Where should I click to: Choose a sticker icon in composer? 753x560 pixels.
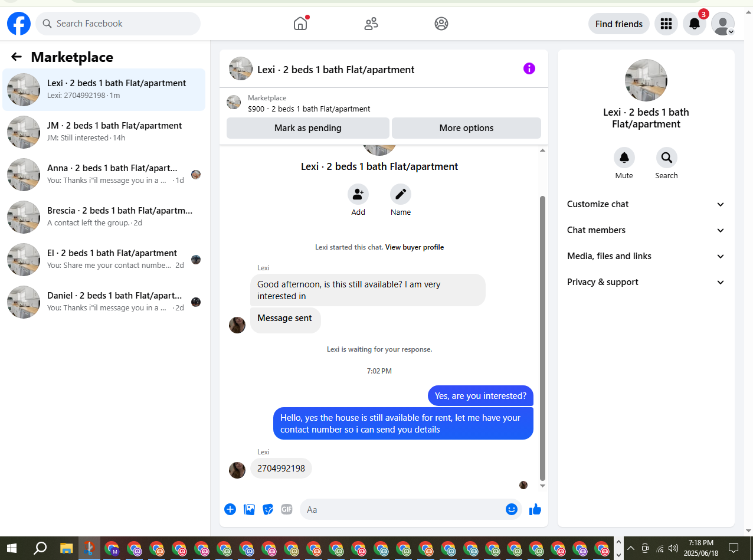[268, 509]
